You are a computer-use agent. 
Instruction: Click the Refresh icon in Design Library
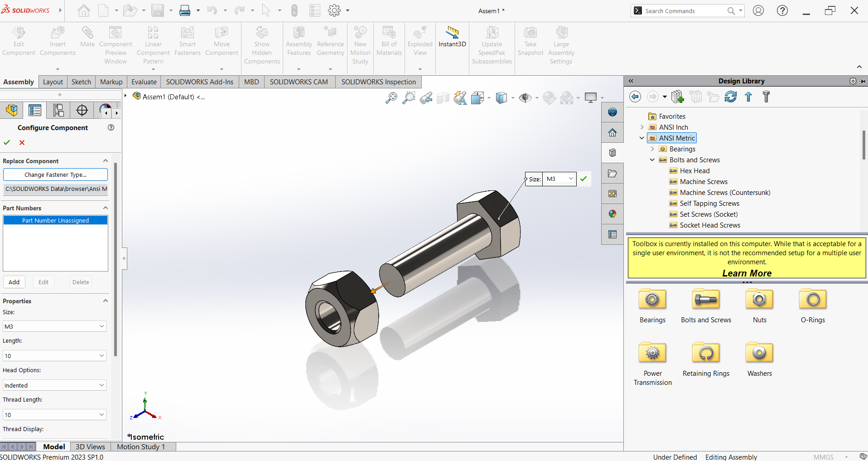pos(731,97)
